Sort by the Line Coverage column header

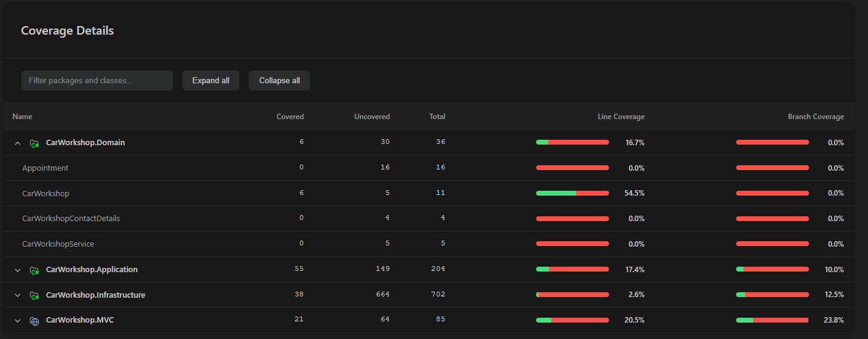(621, 117)
